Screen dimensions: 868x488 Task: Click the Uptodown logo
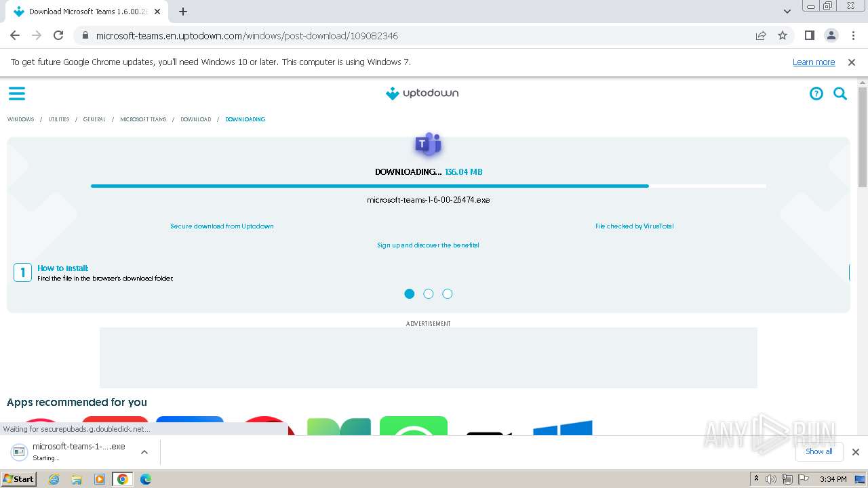(422, 94)
